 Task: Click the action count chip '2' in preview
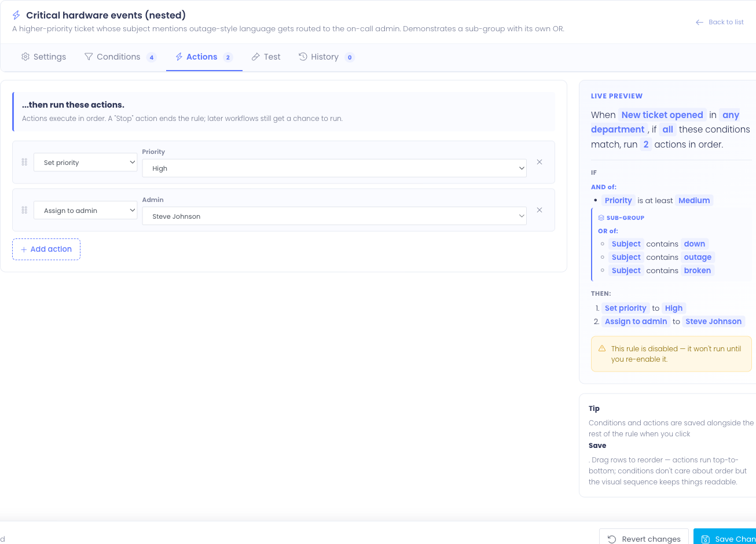coord(646,144)
